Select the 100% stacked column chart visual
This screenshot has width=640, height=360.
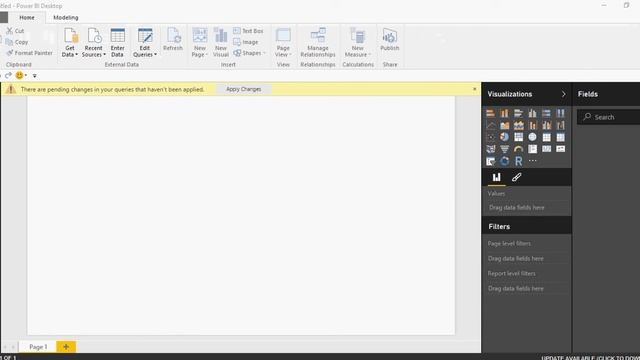coord(560,113)
